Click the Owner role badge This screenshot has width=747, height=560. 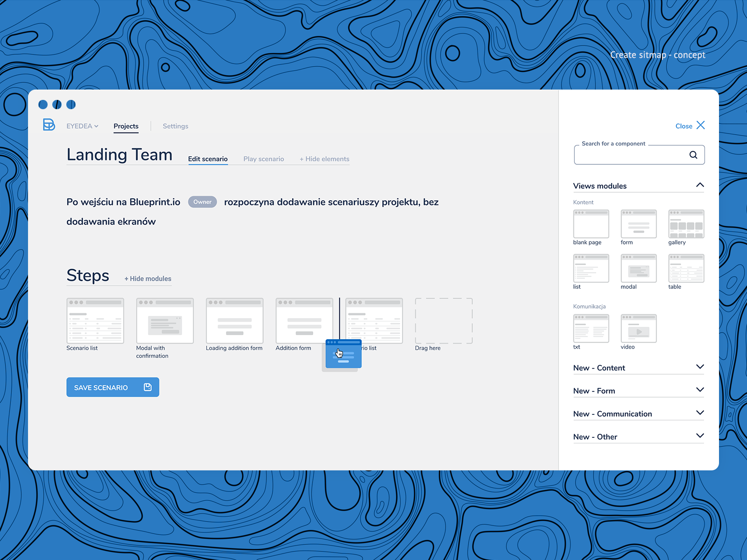coord(203,202)
